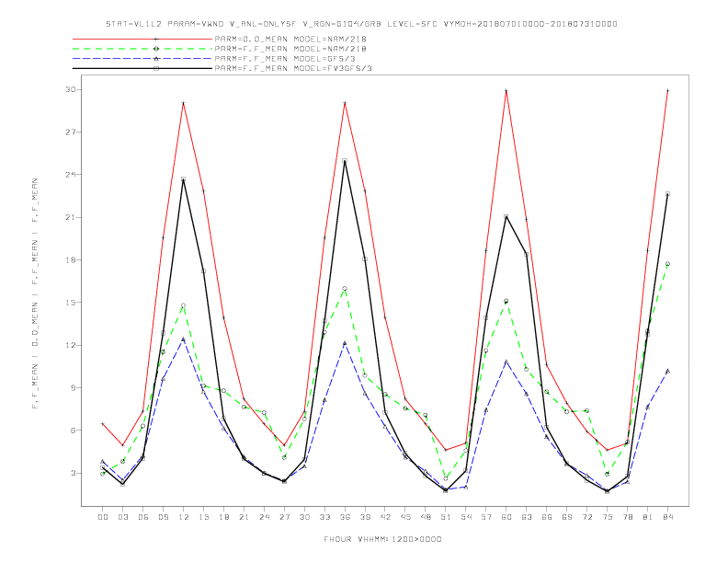Screen dimensions: 728x563
Task: Click the x-axis label FHOUR VHHMM:1200>0000
Action: coord(382,539)
